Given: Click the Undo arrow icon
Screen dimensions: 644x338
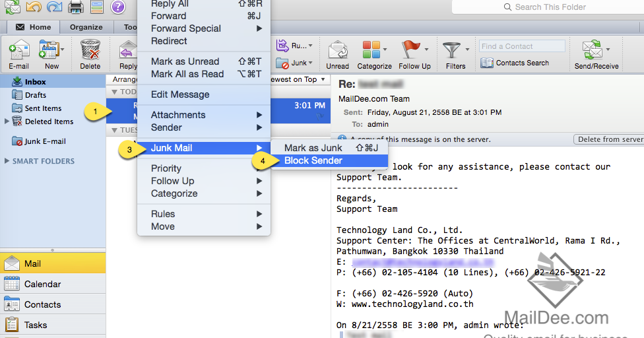Looking at the screenshot, I should point(34,7).
